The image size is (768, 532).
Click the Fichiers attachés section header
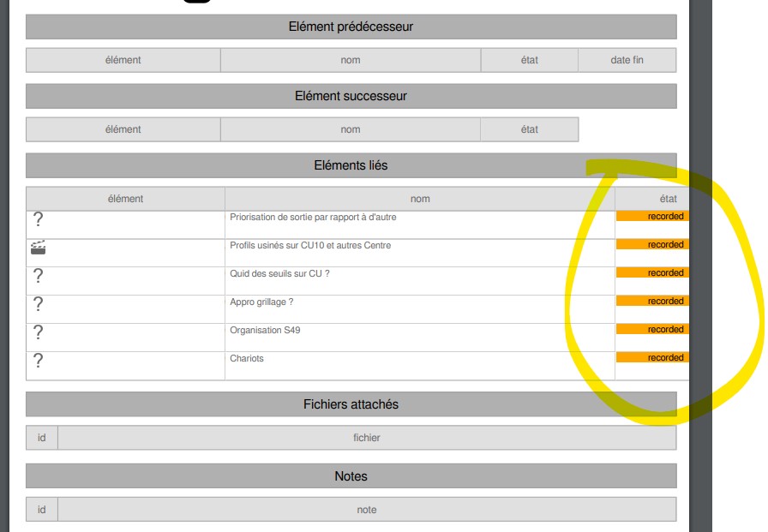click(x=351, y=404)
